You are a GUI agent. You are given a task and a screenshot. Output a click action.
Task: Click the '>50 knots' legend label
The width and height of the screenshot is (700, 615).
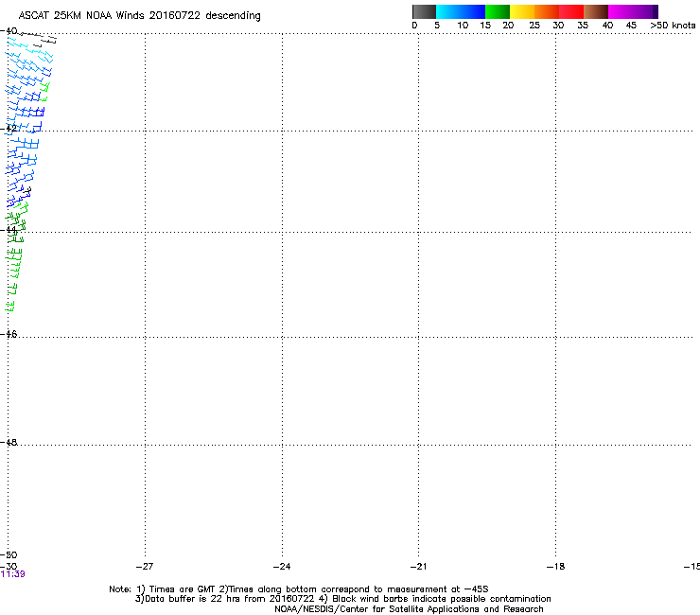(x=673, y=26)
